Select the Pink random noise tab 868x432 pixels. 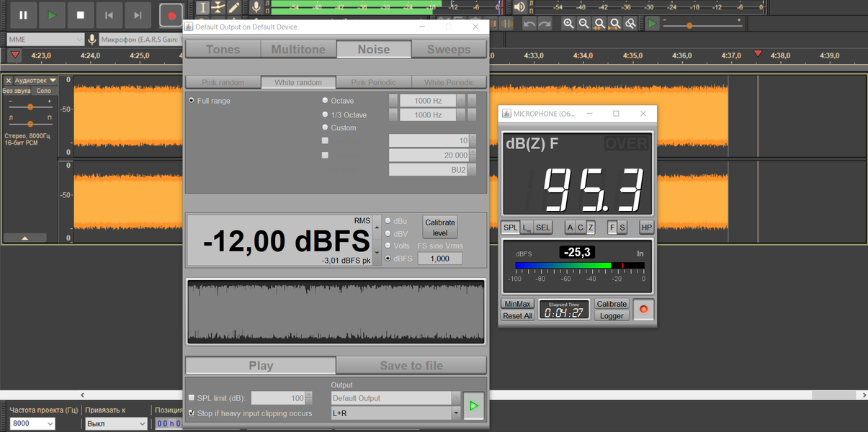coord(223,83)
